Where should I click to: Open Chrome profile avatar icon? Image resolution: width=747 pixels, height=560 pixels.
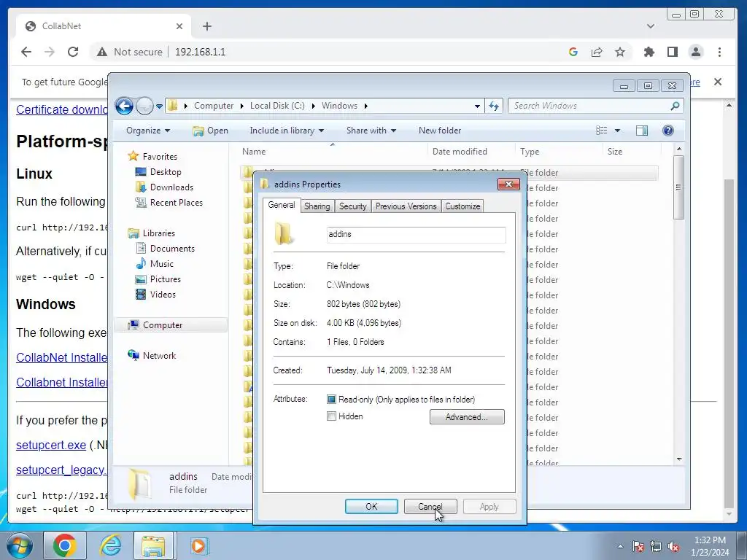(696, 52)
